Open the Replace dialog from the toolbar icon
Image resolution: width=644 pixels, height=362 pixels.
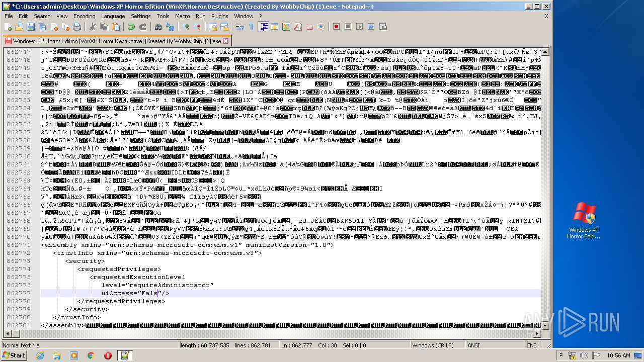pos(170,27)
